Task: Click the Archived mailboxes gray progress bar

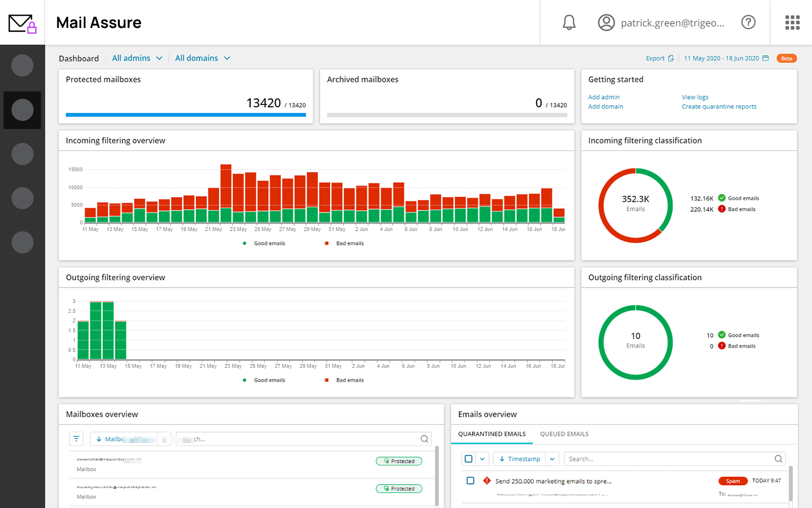Action: pos(447,115)
